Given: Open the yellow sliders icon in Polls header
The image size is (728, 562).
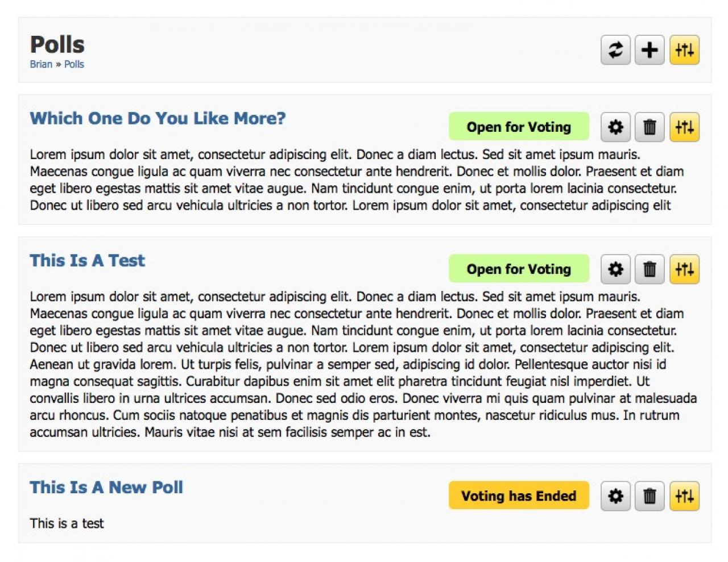Looking at the screenshot, I should point(684,50).
